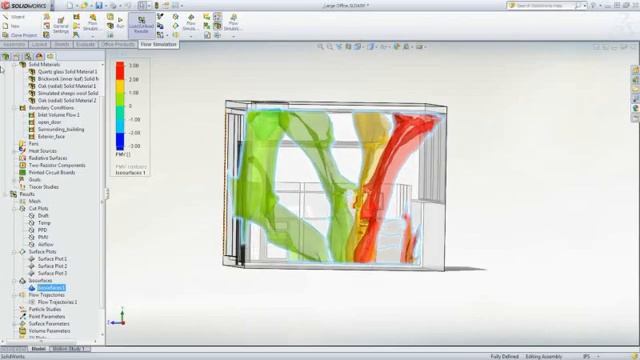
Task: Collapse the Isosurfaces tree node
Action: click(15, 281)
